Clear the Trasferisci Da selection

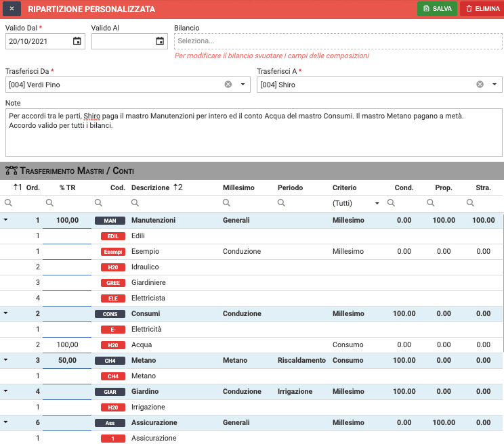pyautogui.click(x=228, y=85)
